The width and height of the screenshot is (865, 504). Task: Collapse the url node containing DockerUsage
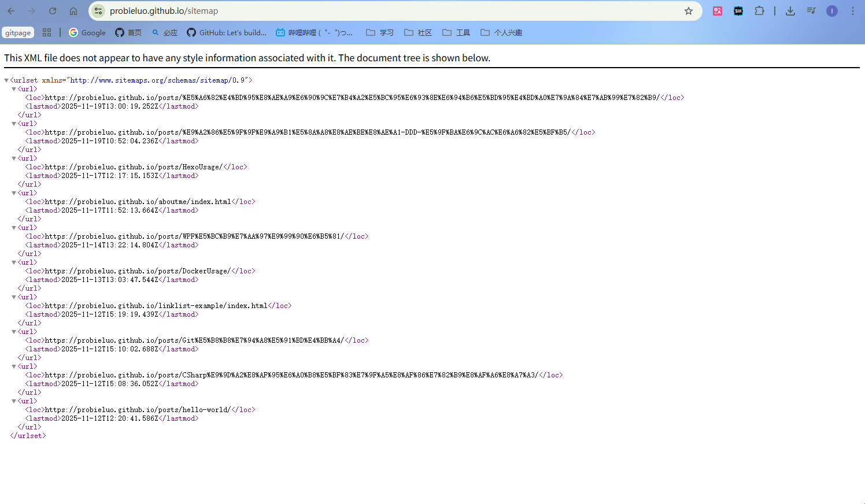[x=14, y=262]
